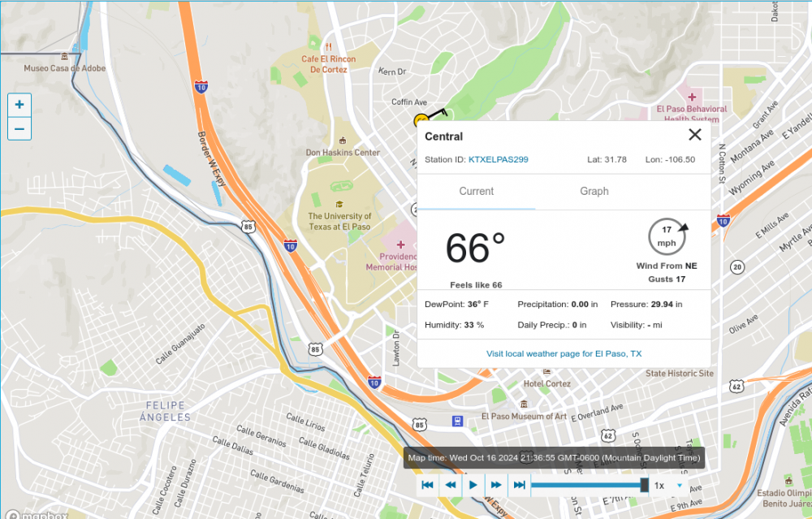Zoom out of the map
The height and width of the screenshot is (519, 812).
[19, 128]
